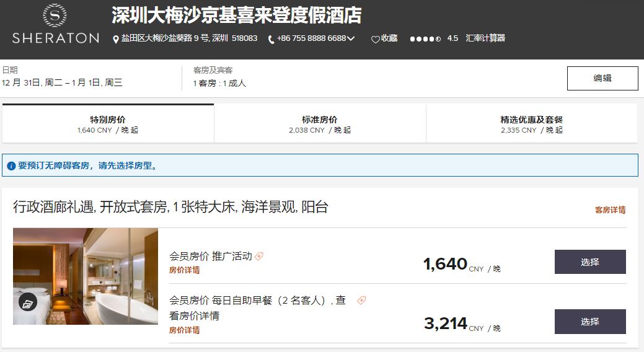Screen dimensions: 644x352
Task: Click the heart icon to favorite the hotel
Action: [x=375, y=40]
